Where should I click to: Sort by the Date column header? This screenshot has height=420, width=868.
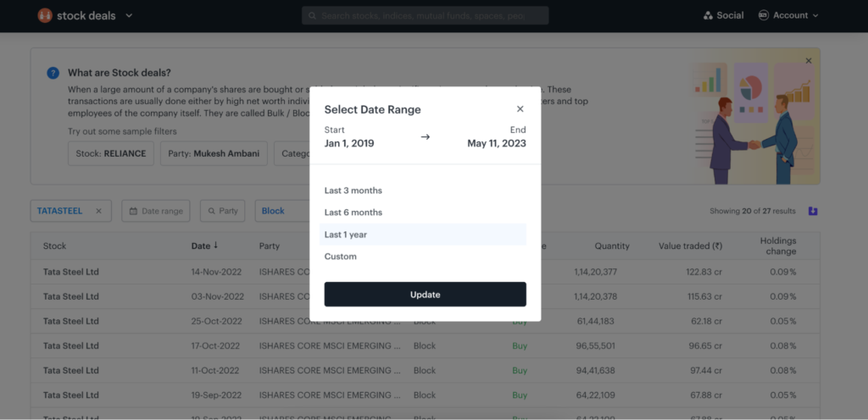[x=204, y=246]
